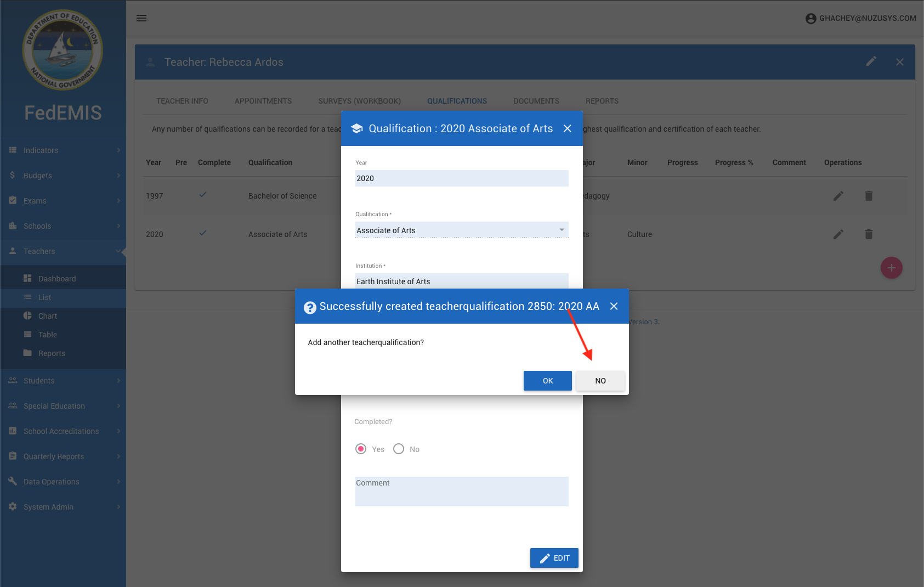Expand the Schools sidebar menu

pyautogui.click(x=63, y=226)
